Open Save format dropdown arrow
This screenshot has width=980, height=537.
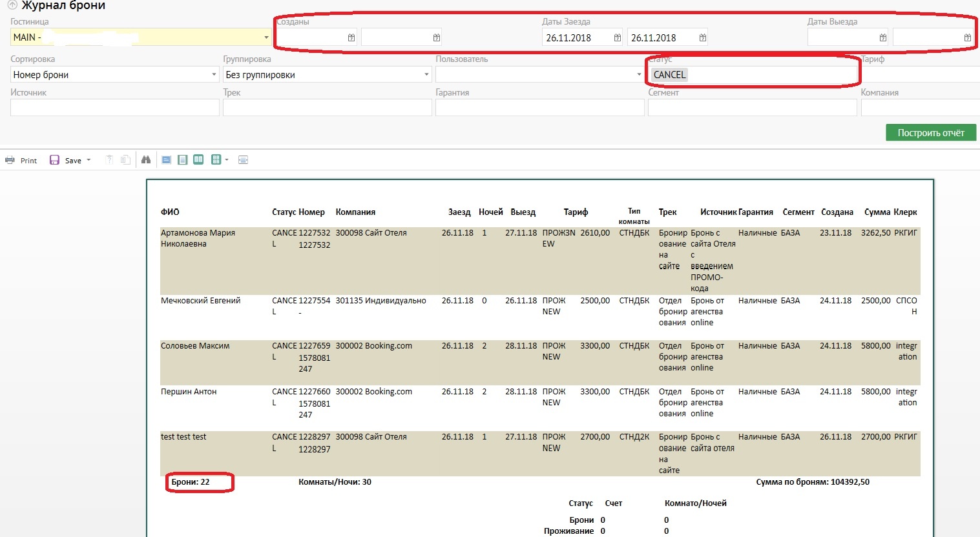89,160
